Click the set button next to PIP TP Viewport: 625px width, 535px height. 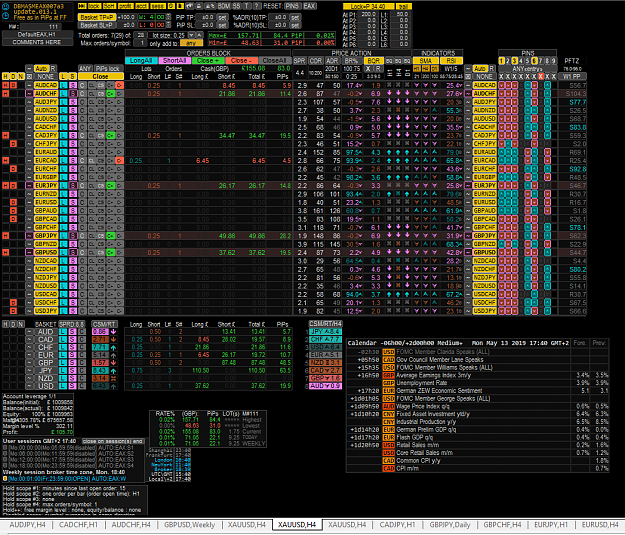tap(222, 17)
